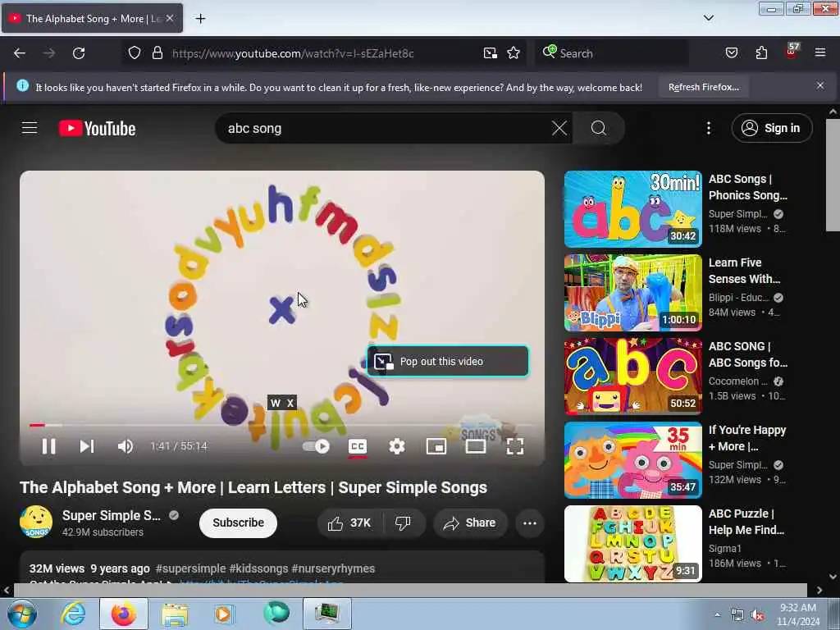Open Firefox extensions puzzle icon
This screenshot has width=840, height=630.
[x=761, y=53]
